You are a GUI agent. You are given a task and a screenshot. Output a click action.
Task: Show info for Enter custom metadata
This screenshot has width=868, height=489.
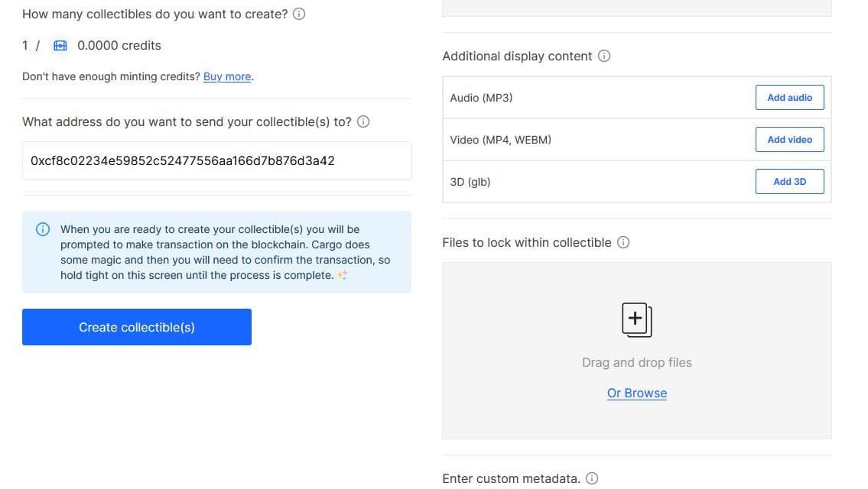coord(592,478)
